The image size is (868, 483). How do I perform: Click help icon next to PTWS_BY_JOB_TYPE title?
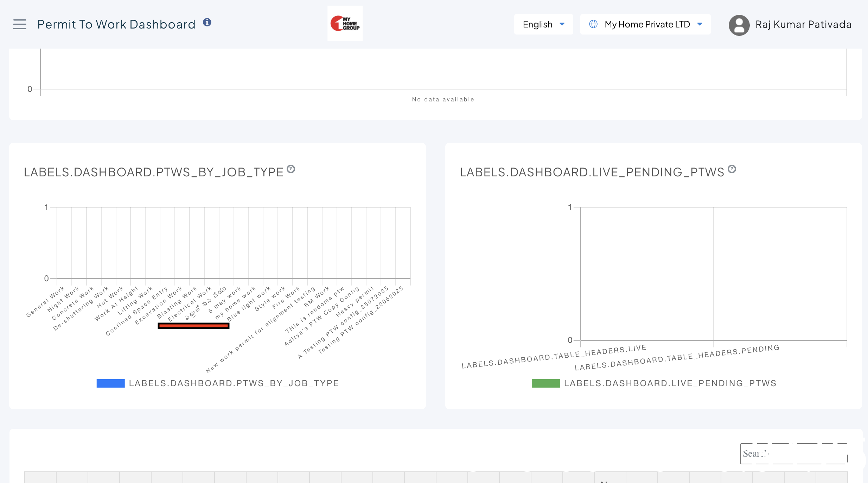(x=291, y=169)
